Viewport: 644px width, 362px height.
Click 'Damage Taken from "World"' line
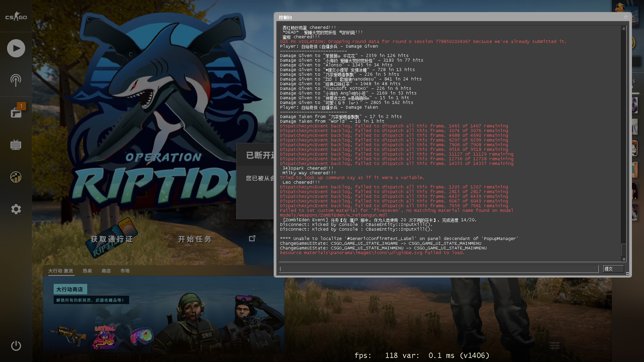(x=332, y=121)
